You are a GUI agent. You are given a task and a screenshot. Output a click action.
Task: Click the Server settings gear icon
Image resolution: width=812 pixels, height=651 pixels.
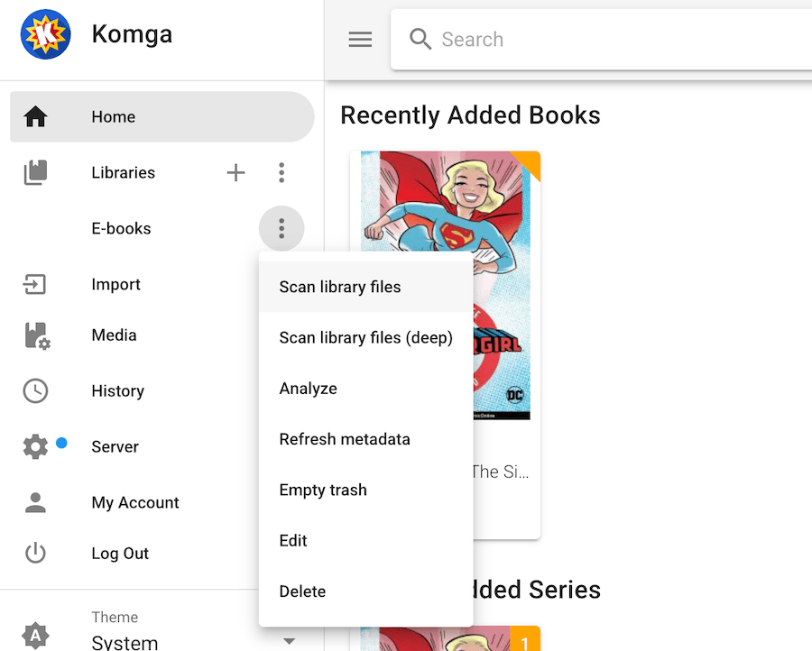(x=35, y=446)
